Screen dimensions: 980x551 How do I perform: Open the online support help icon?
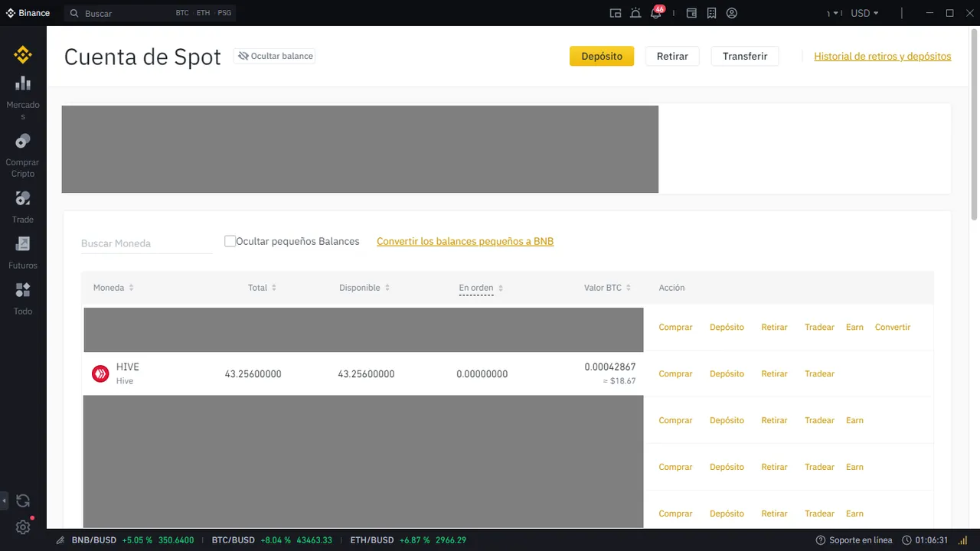click(821, 540)
